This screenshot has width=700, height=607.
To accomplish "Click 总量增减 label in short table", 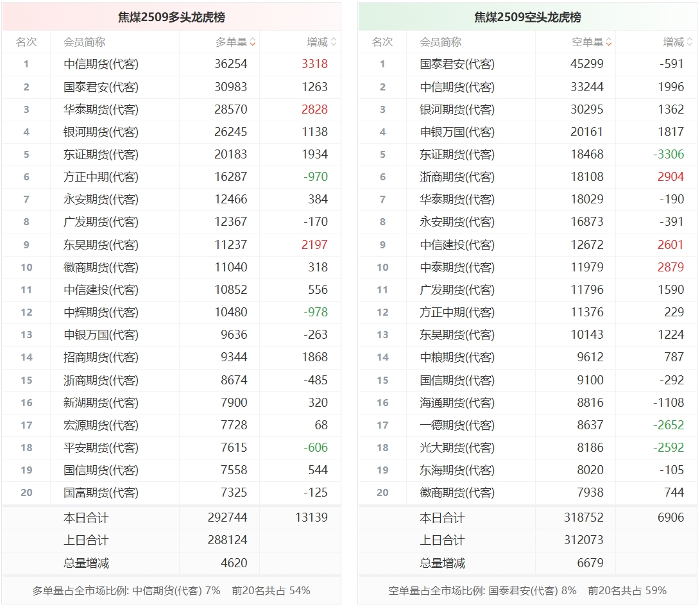I will tap(443, 564).
